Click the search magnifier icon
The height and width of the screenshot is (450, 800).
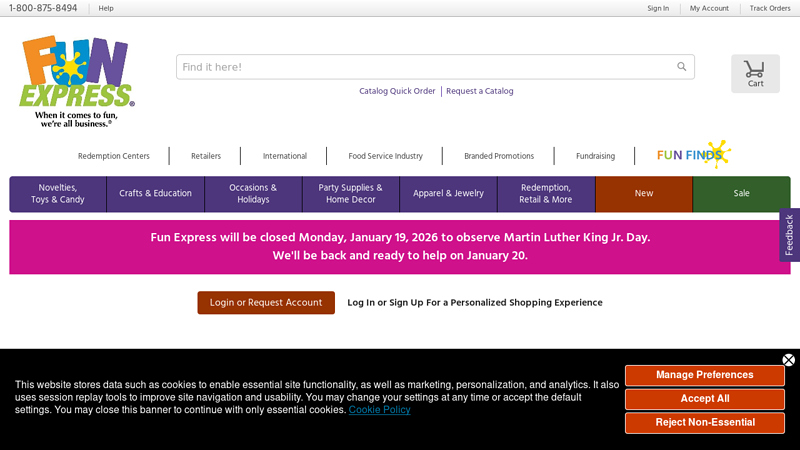point(682,67)
